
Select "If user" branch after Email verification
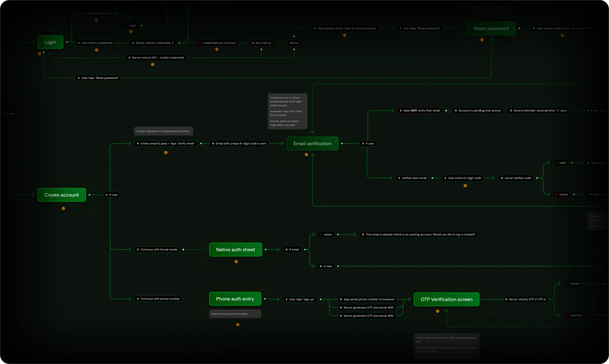(x=368, y=144)
